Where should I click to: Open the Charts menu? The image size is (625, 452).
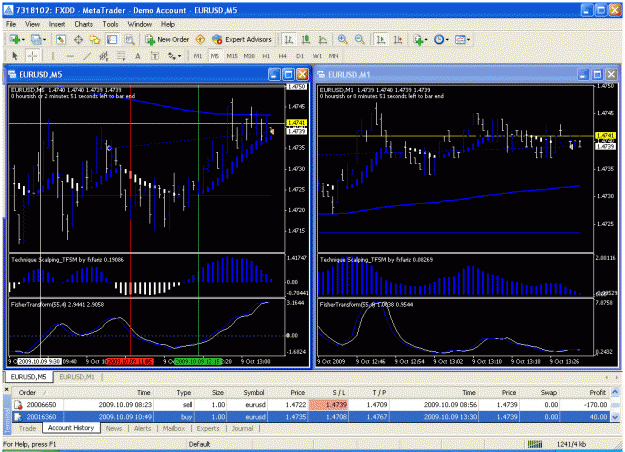[84, 24]
